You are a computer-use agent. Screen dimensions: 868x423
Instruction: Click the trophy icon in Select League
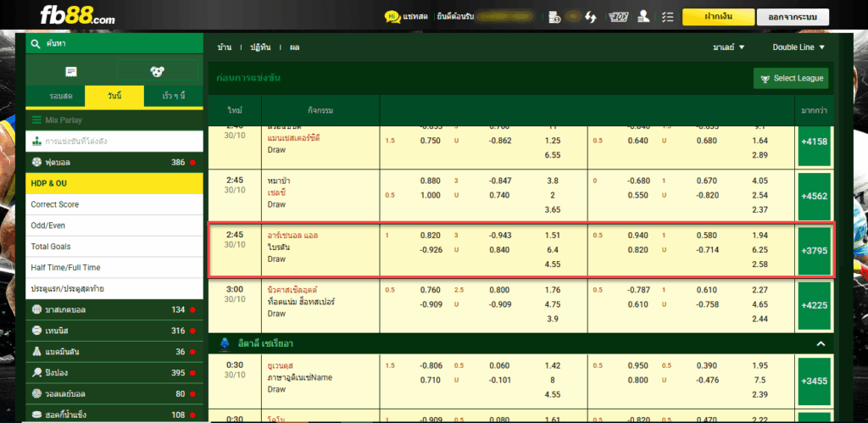pos(765,79)
